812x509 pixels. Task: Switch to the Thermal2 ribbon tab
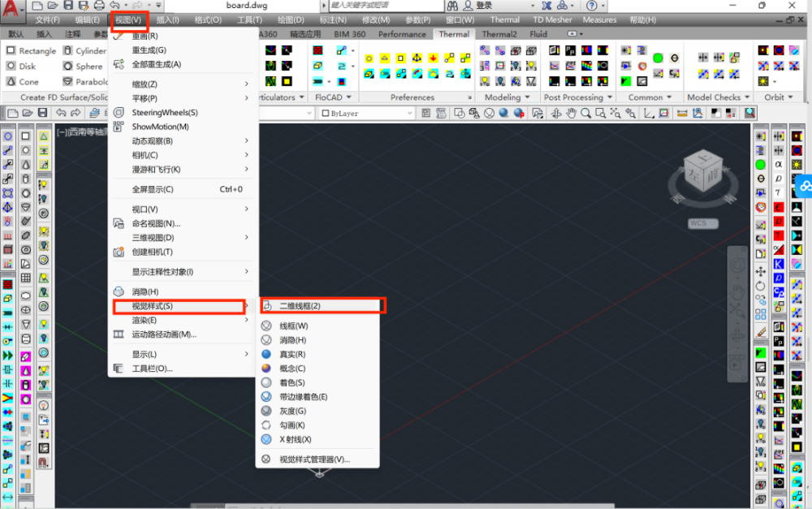click(499, 34)
